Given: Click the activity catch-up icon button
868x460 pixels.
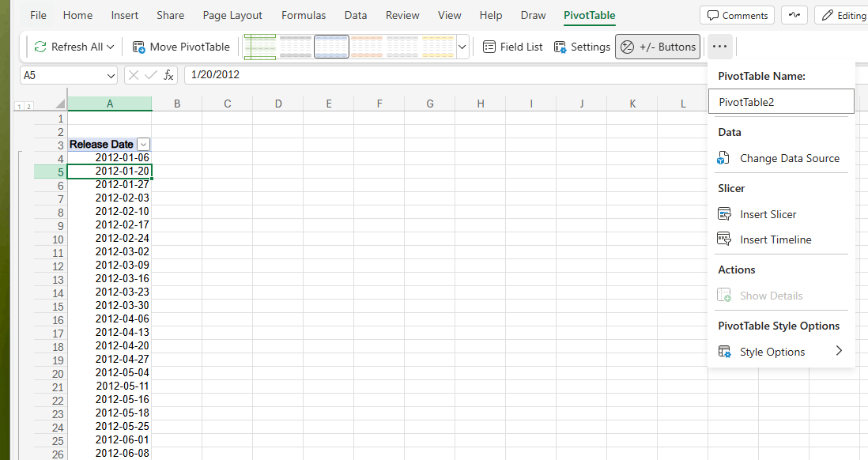Looking at the screenshot, I should 794,16.
